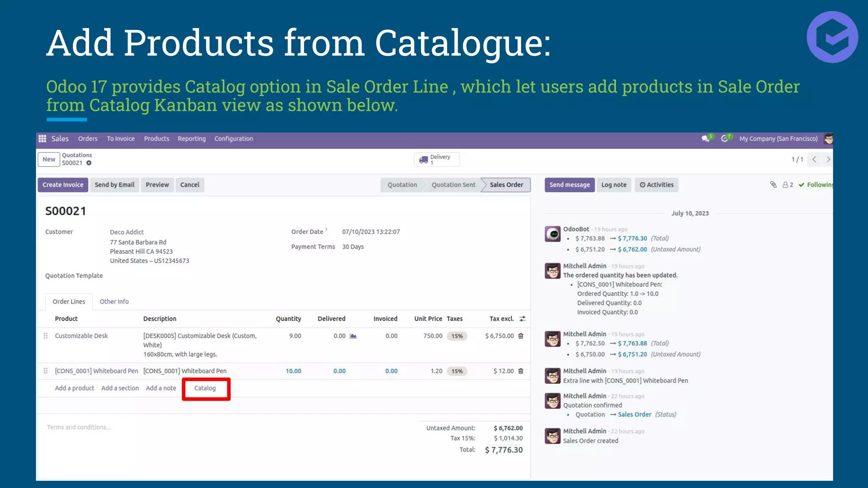Open the Orders menu
Screen dimensions: 868x488
[x=88, y=139]
